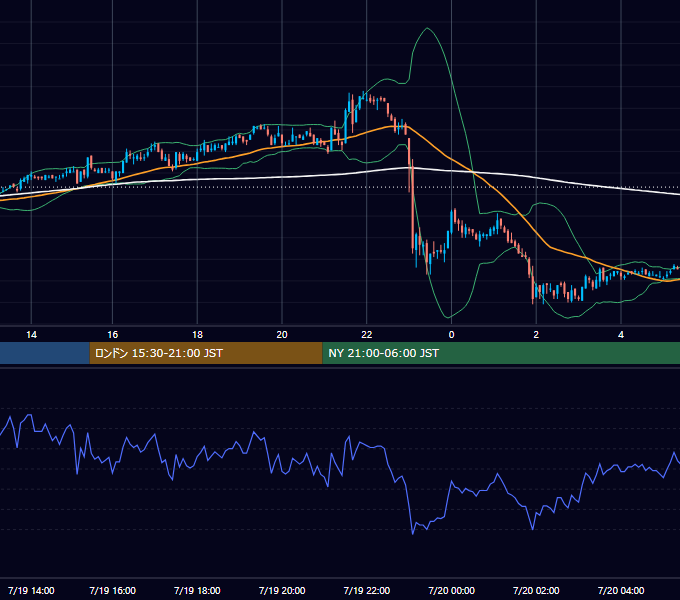Click the 7/20 02:00 label on indicator axis
The image size is (680, 600).
coord(536,590)
